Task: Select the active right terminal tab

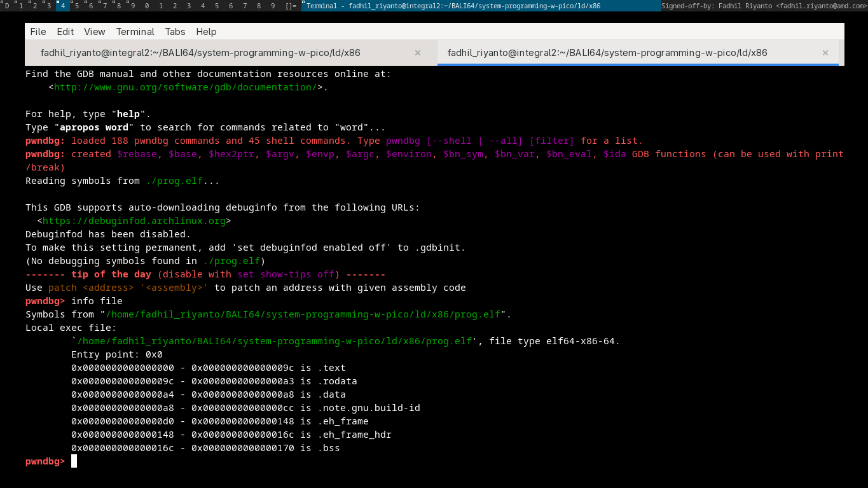Action: point(607,53)
